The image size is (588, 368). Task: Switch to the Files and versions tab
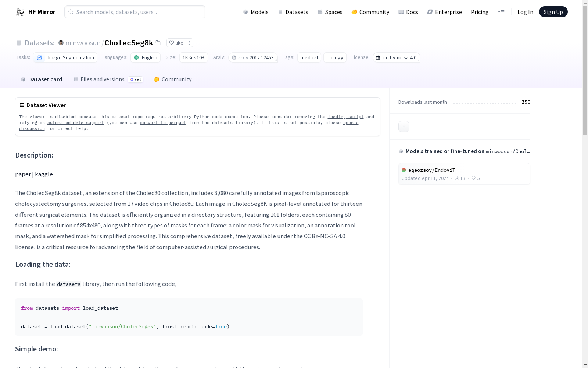tap(108, 79)
